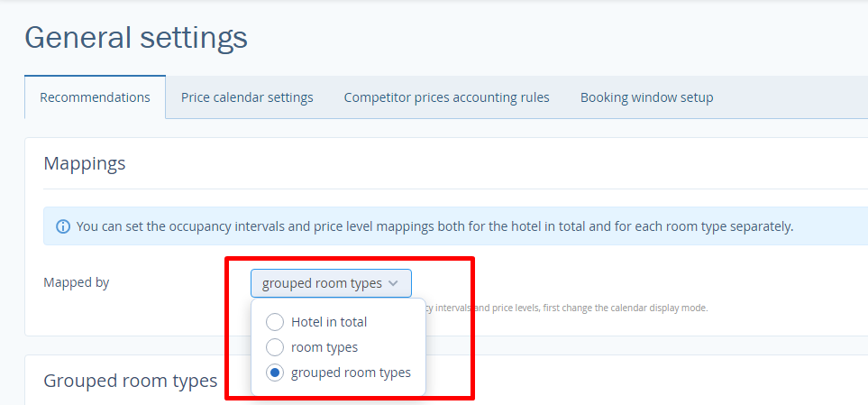This screenshot has width=868, height=405.
Task: Click 'grouped room types' option label in list
Action: [x=351, y=373]
